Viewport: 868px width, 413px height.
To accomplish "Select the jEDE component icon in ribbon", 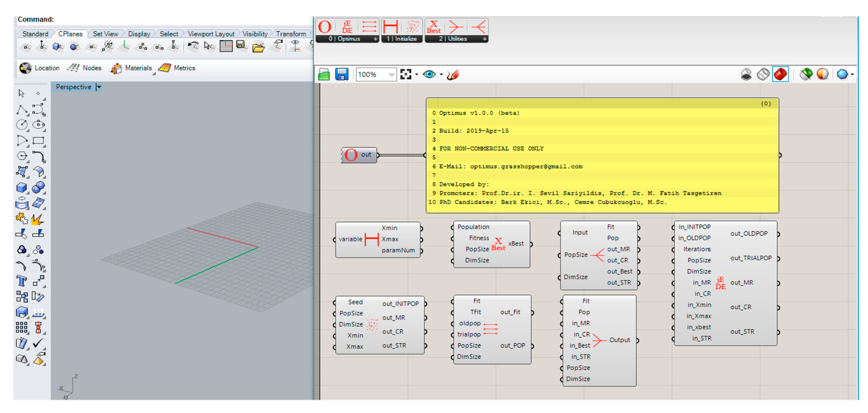I will click(x=347, y=27).
